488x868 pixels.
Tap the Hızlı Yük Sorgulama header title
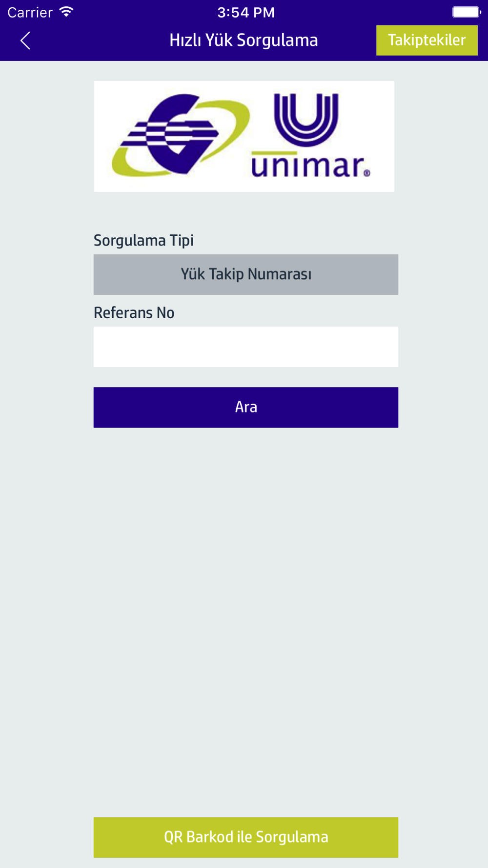[244, 40]
